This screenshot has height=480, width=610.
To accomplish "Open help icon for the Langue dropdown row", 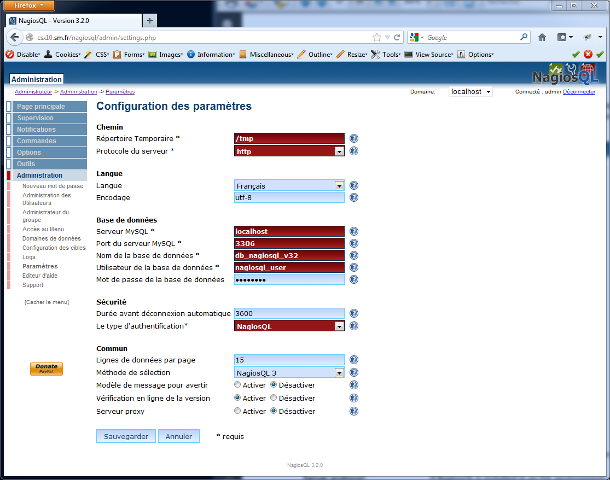I will click(x=354, y=186).
